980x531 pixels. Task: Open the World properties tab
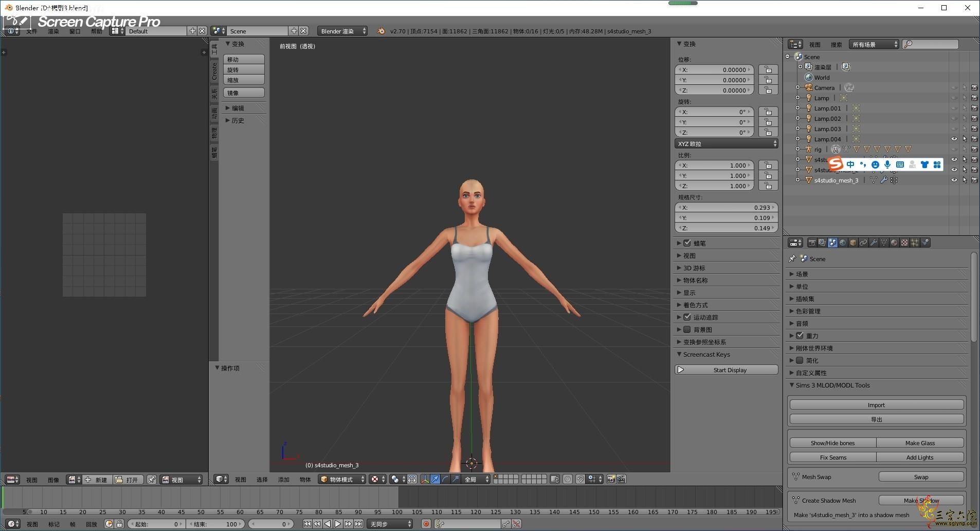pos(843,243)
